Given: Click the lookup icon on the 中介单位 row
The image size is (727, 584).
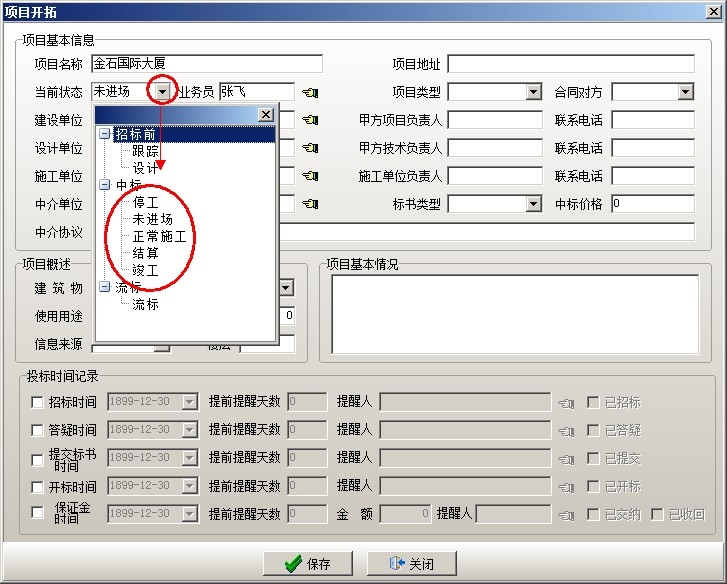Looking at the screenshot, I should click(x=310, y=205).
